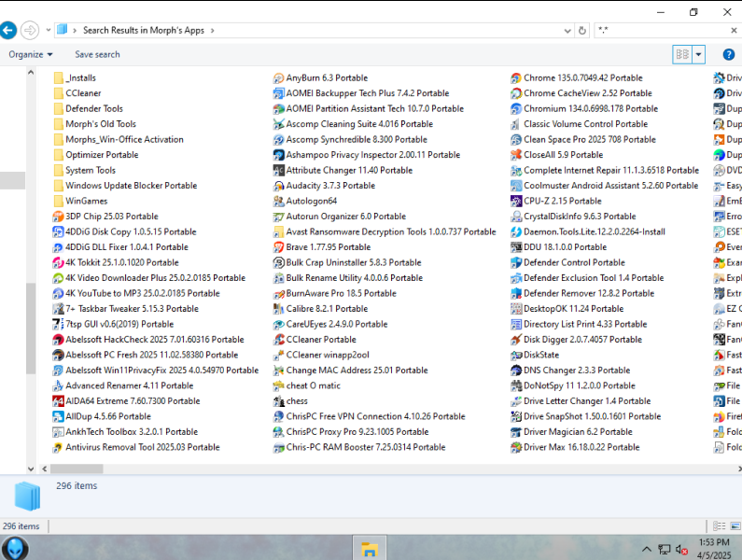This screenshot has height=560, width=742.
Task: Click the change view layout button
Action: click(682, 54)
